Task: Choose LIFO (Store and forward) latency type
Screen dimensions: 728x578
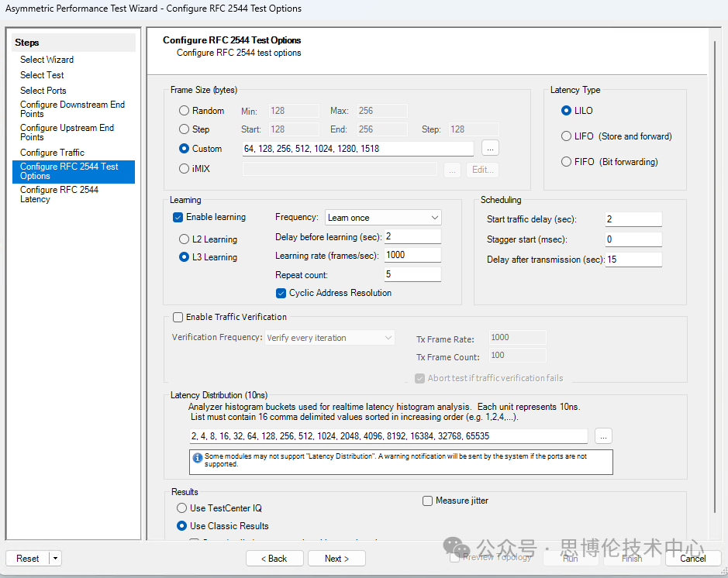Action: click(x=567, y=136)
